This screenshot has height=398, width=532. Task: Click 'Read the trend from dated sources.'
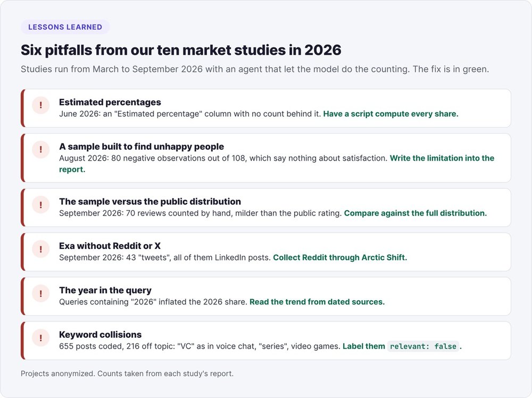click(317, 302)
